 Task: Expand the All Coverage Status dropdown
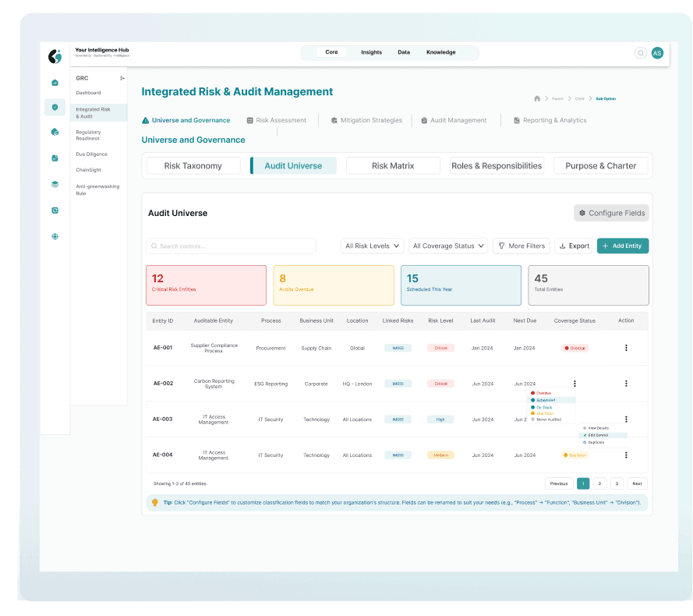(448, 246)
